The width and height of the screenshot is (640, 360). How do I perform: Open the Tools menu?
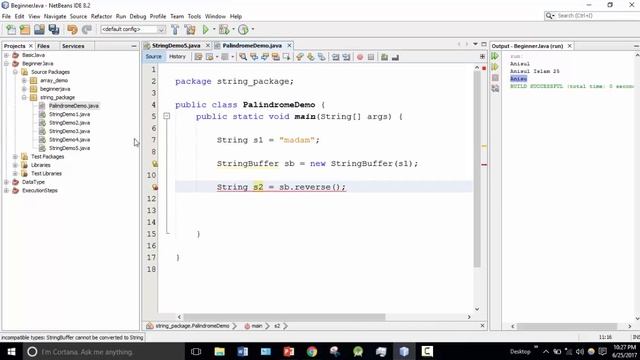click(194, 16)
